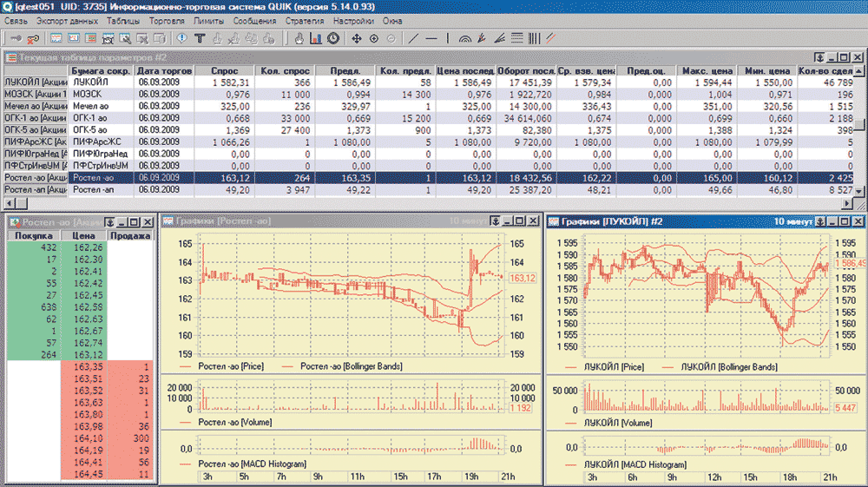Click the Покупка header in order book
The width and height of the screenshot is (868, 487).
tap(34, 236)
